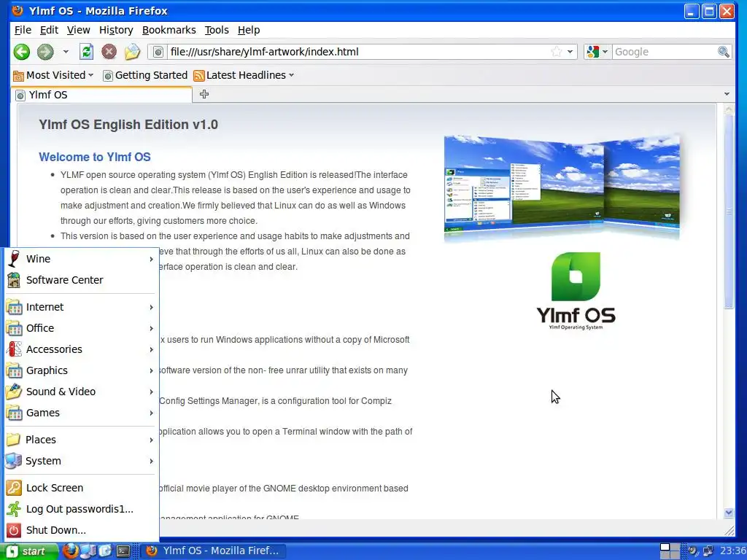Viewport: 747px width, 560px height.
Task: Open the recent pages history dropdown arrow
Action: [x=66, y=52]
